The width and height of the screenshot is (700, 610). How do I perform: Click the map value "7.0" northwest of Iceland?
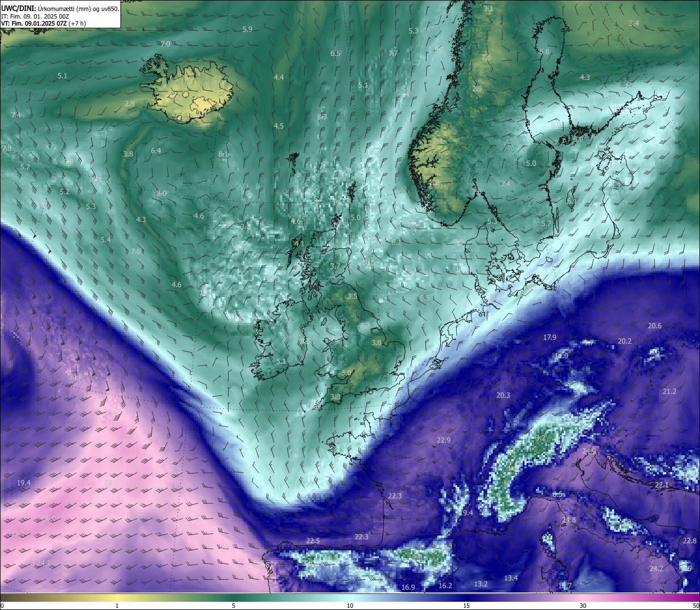click(x=165, y=44)
